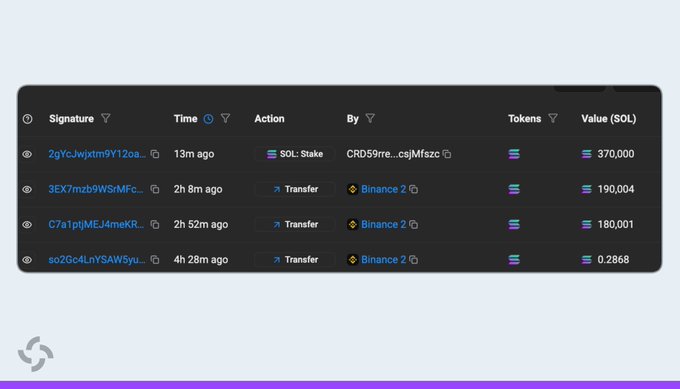The width and height of the screenshot is (680, 389).
Task: Click Binance logo icon in 2h 8m row
Action: point(353,189)
